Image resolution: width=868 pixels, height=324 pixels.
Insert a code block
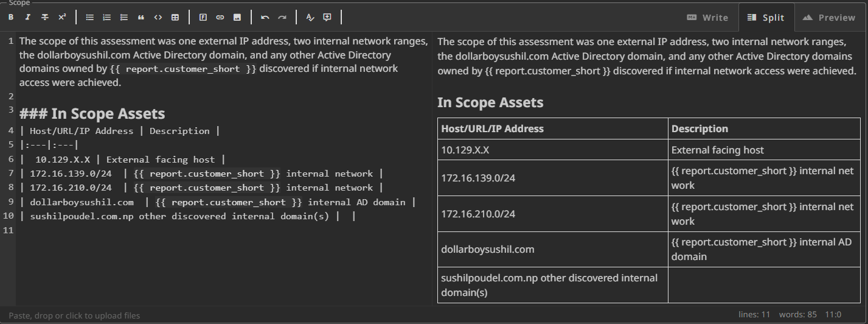[x=158, y=18]
